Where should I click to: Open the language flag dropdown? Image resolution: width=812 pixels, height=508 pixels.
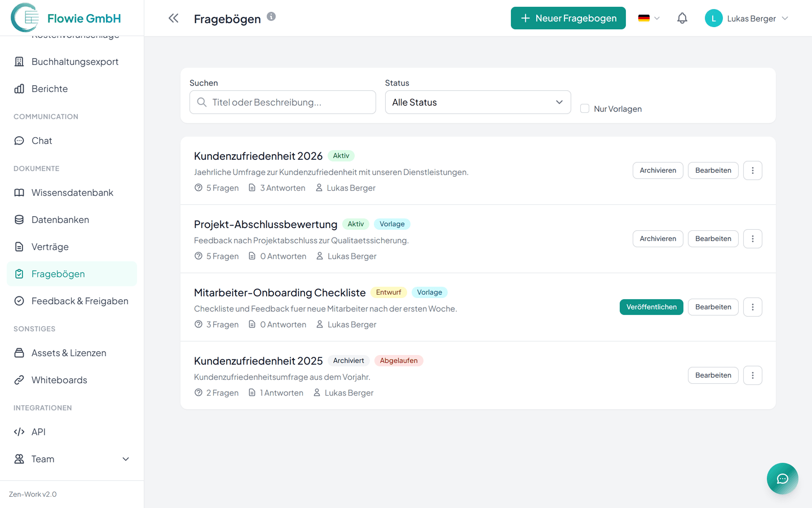(648, 17)
